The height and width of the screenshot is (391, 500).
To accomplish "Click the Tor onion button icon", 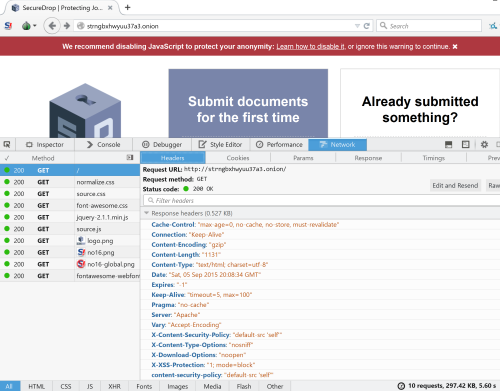I will tap(26, 26).
